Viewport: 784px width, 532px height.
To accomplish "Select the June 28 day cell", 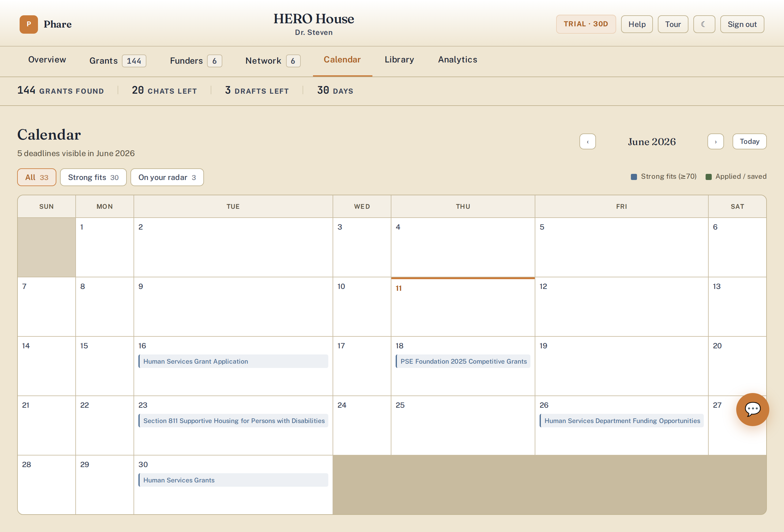I will click(x=47, y=485).
